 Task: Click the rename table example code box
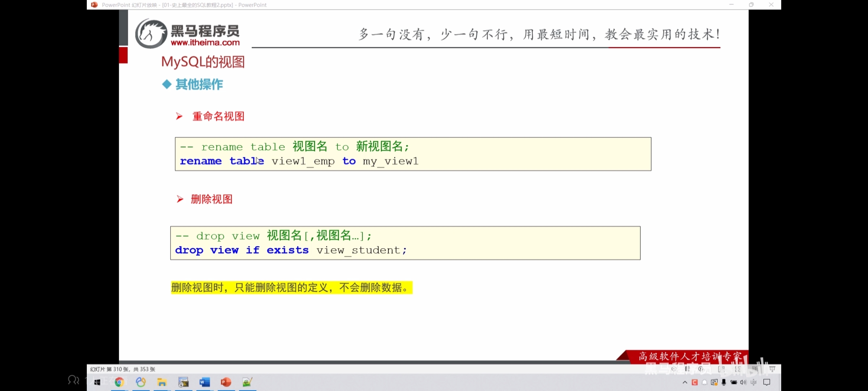pyautogui.click(x=413, y=154)
